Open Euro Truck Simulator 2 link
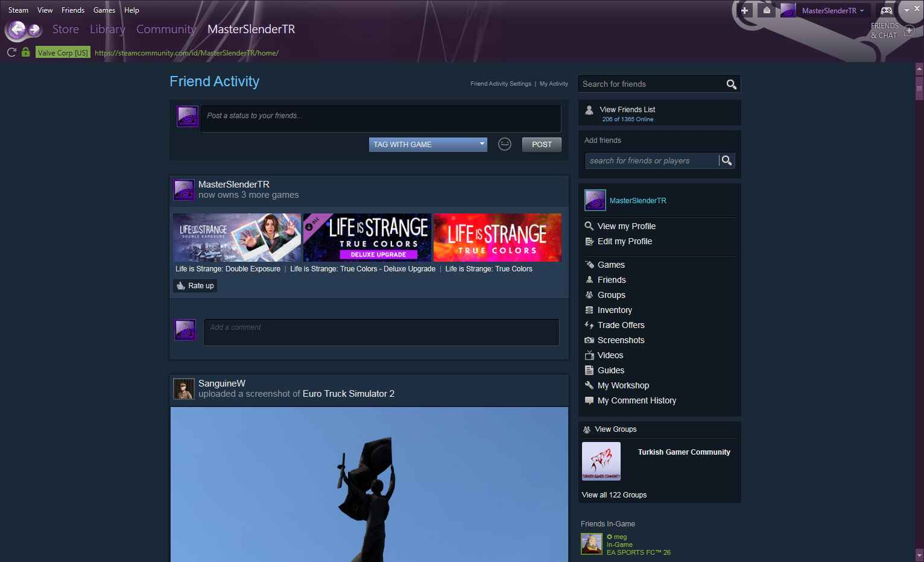Viewport: 924px width, 562px height. (x=349, y=394)
